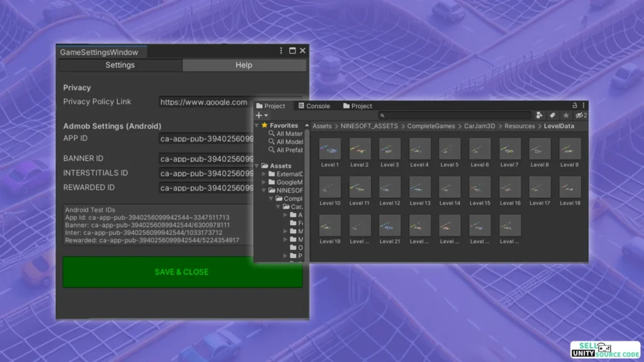
Task: Toggle save search as favorite star
Action: tap(566, 116)
